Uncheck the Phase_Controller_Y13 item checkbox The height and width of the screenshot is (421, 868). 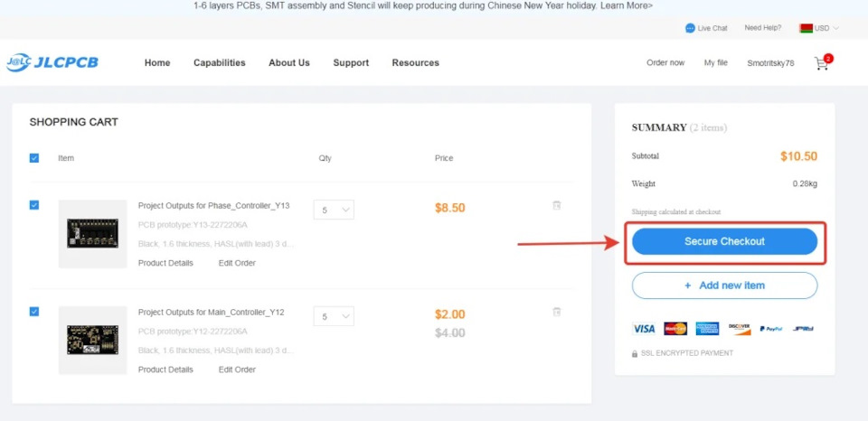coord(34,205)
